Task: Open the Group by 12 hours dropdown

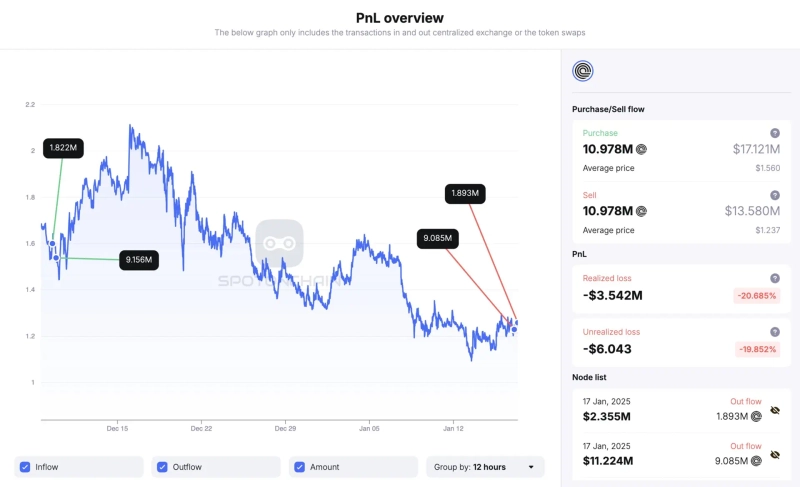Action: click(485, 467)
